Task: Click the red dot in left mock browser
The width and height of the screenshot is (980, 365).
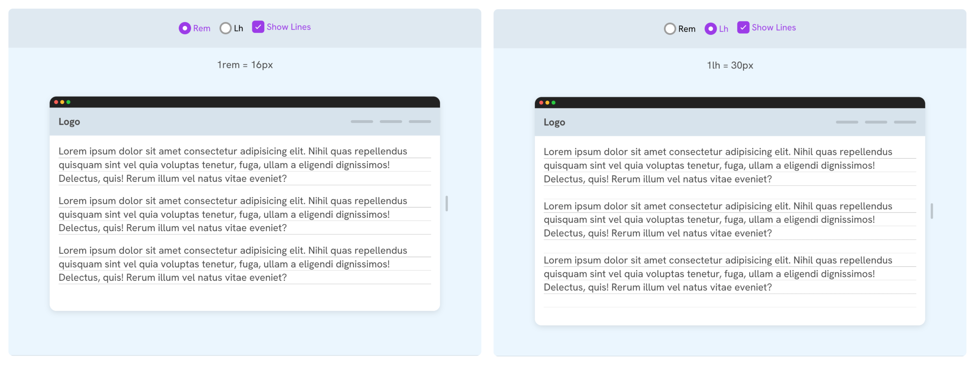Action: click(56, 102)
